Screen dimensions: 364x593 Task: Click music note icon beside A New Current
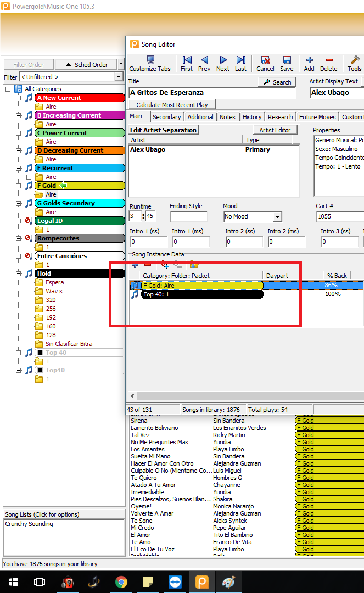pyautogui.click(x=29, y=98)
